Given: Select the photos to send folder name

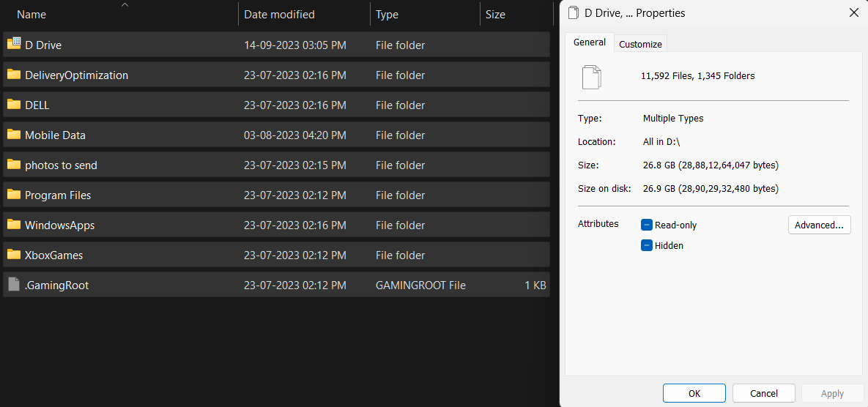Looking at the screenshot, I should 61,165.
